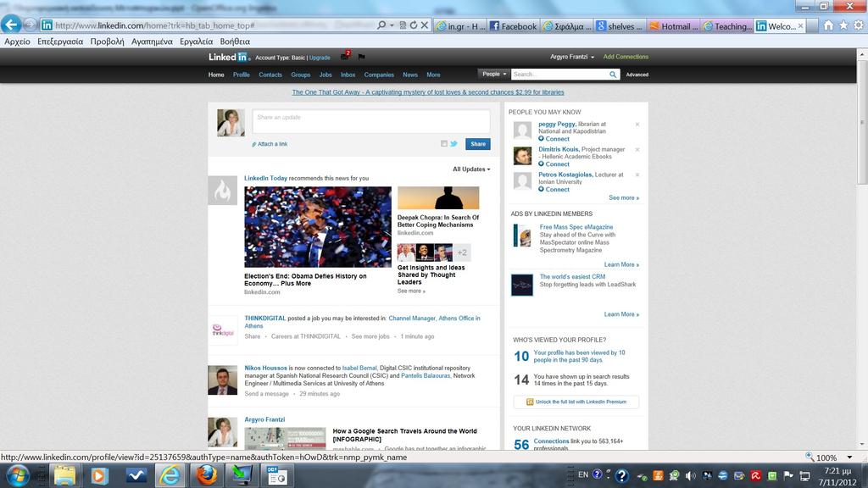Click the THINKDIGITAL company logo

223,330
